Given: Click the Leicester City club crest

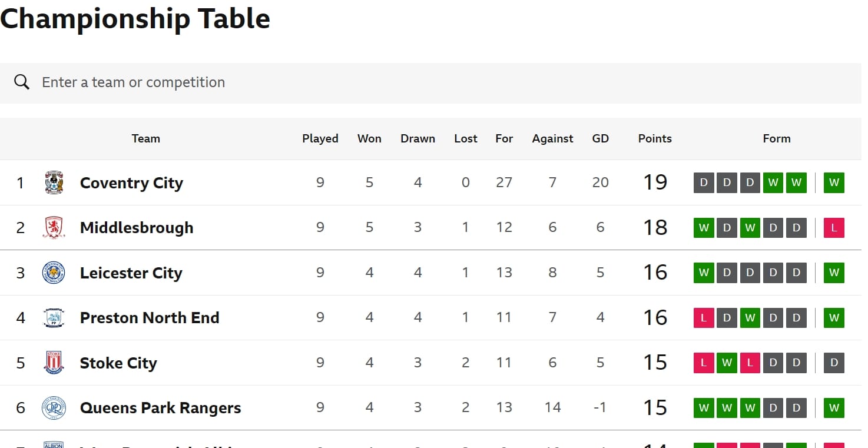Looking at the screenshot, I should [x=54, y=273].
